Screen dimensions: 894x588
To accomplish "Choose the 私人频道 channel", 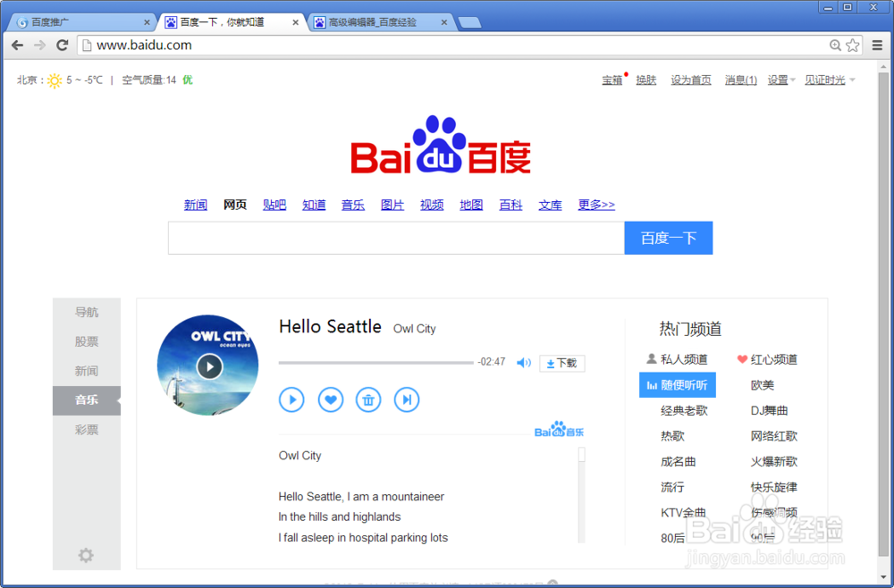I will 677,359.
